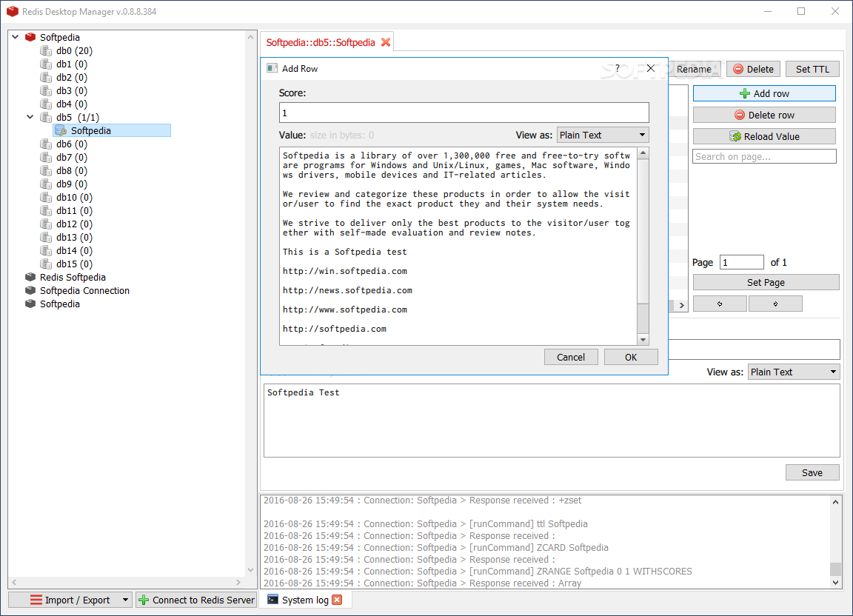This screenshot has height=616, width=853.
Task: Click the Save button
Action: pos(812,472)
